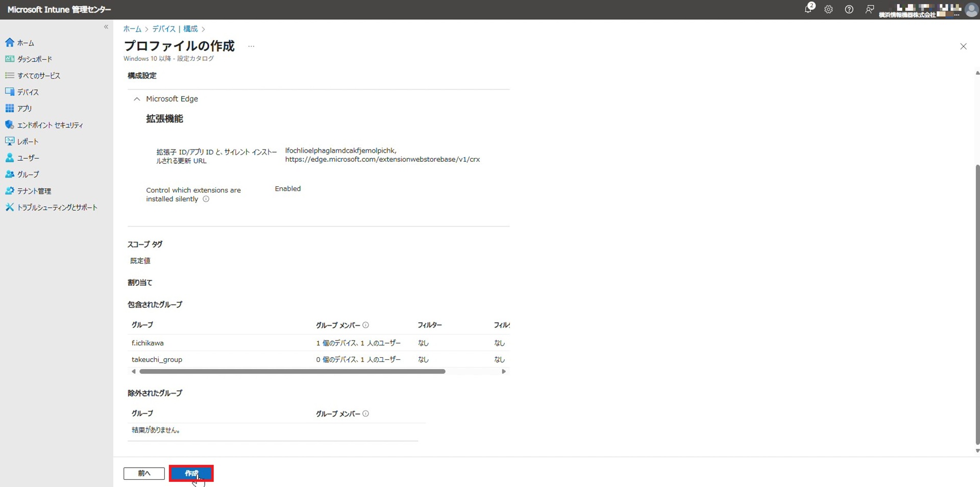Open the notifications bell icon
980x487 pixels.
[808, 9]
